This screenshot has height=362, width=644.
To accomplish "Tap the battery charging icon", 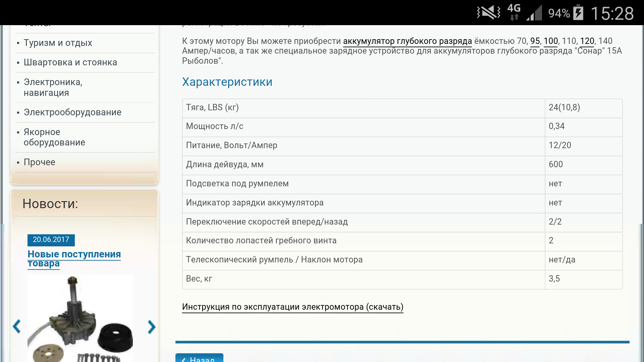I will point(578,13).
